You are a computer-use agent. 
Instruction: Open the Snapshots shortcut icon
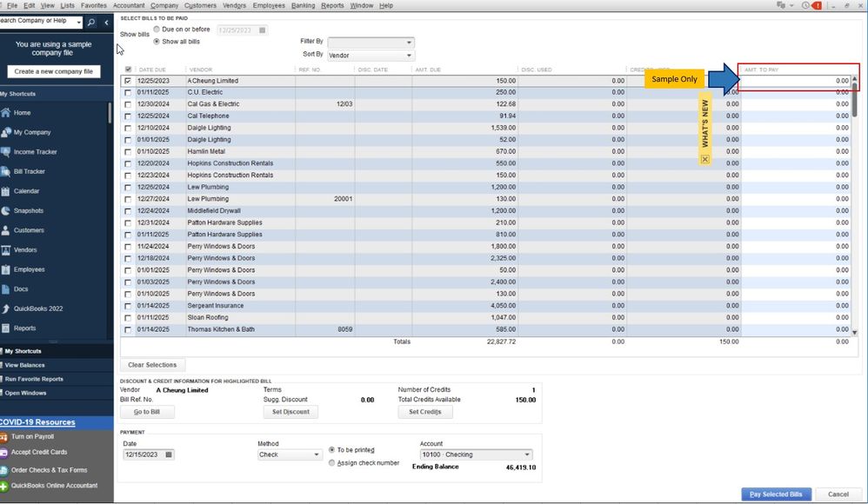[x=5, y=211]
